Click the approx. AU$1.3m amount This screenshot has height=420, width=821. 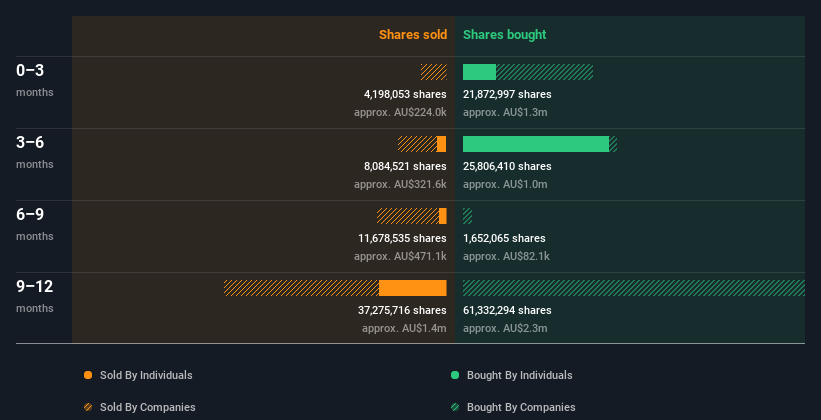(x=505, y=112)
